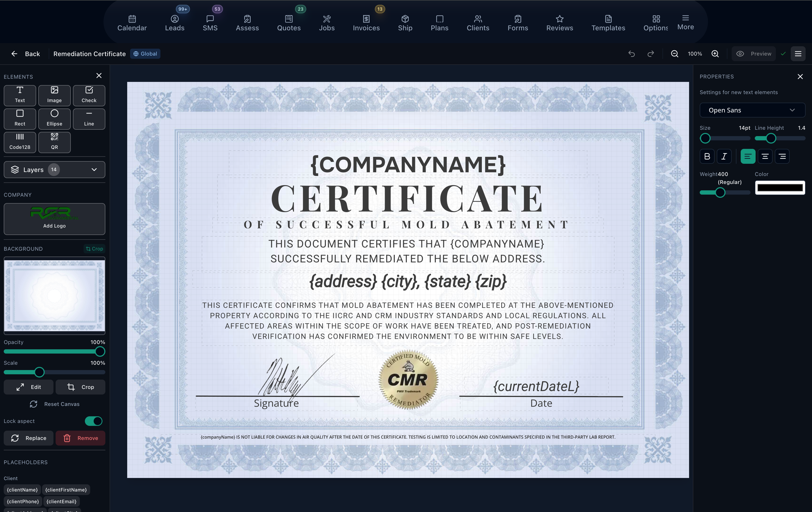812x512 pixels.
Task: Open Assess in the top navigation
Action: coord(247,23)
